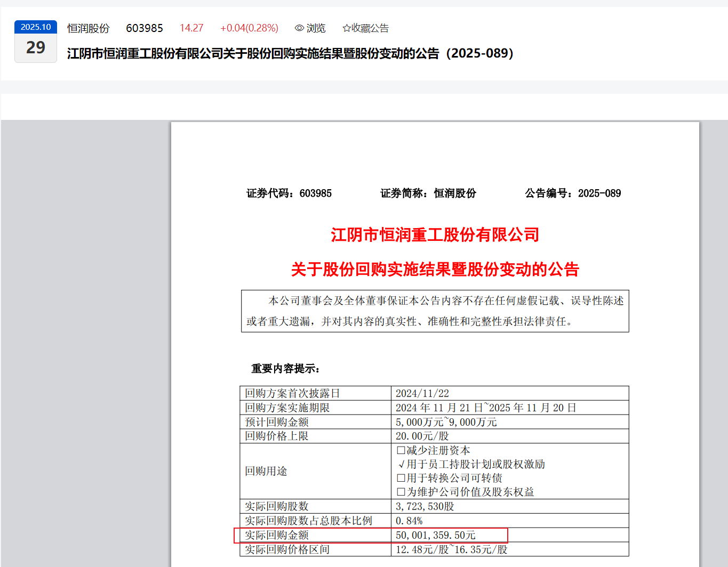Click the 实际回购金额 table cell

click(316, 535)
